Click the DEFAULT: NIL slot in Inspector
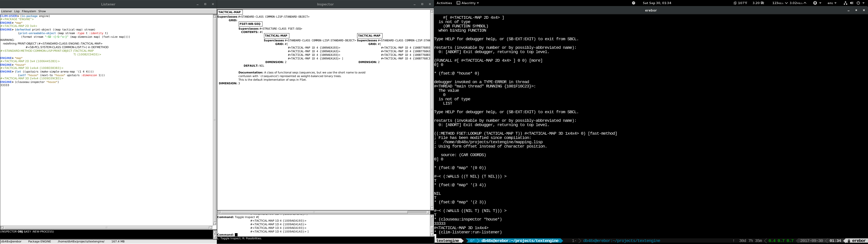Image resolution: width=868 pixels, height=244 pixels. pos(254,66)
